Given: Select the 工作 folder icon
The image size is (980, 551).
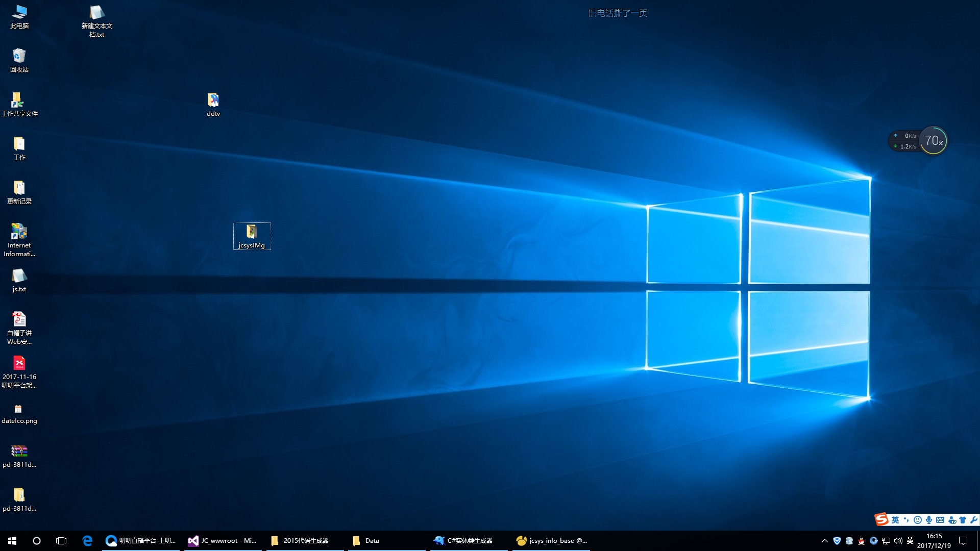Looking at the screenshot, I should point(19,148).
